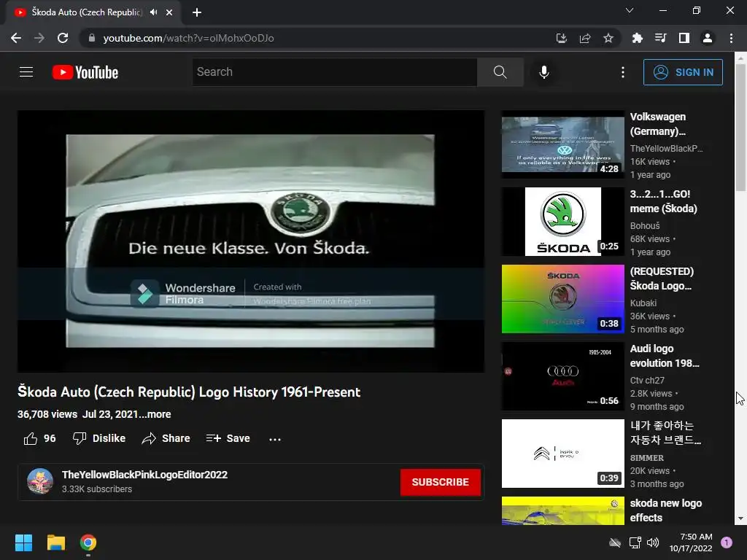View site information lock icon
The image size is (747, 560).
tap(92, 38)
